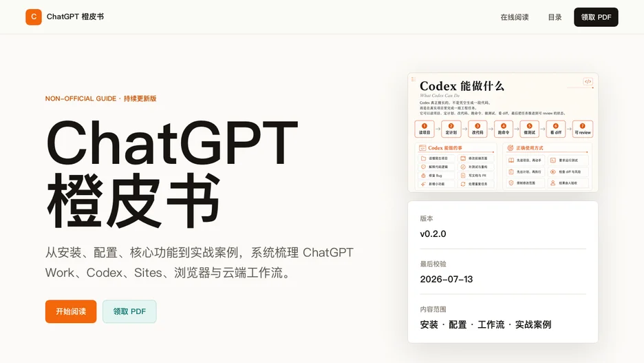The width and height of the screenshot is (644, 363).
Task: Open the ChatGPT 橙皮书 brand title link
Action: [75, 17]
